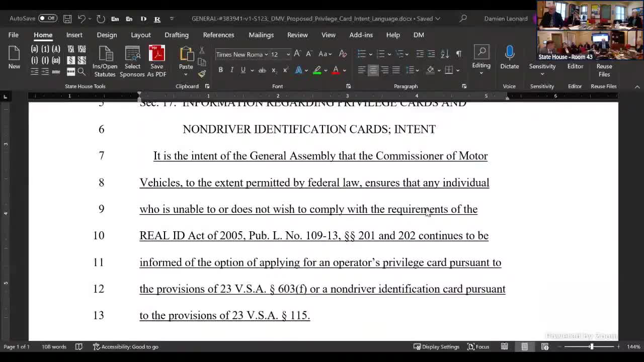Click the Save icon in the title bar
Viewport: 644px width, 362px height.
click(x=67, y=19)
